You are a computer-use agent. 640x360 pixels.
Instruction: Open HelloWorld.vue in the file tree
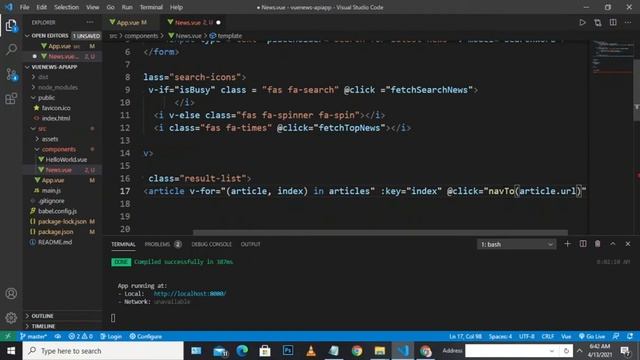[x=62, y=159]
